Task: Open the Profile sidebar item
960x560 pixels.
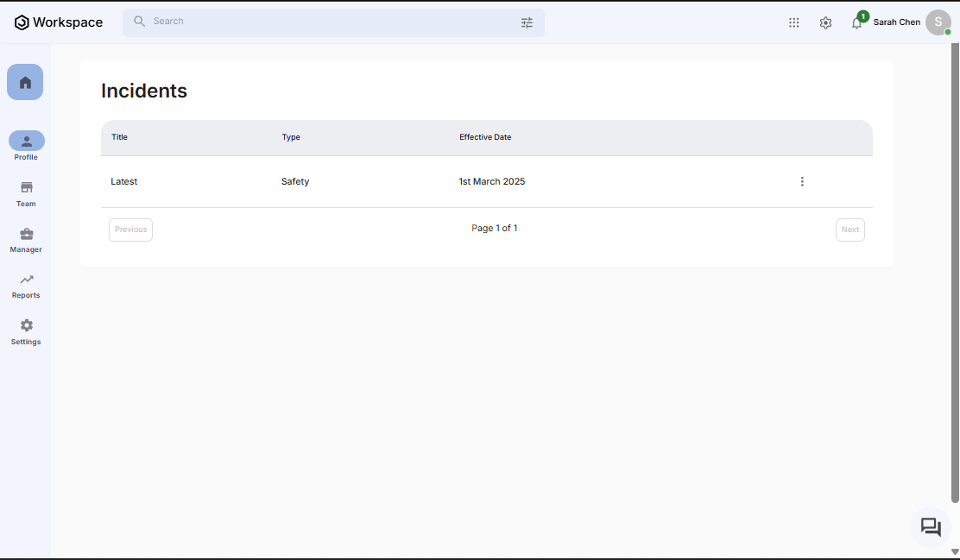Action: pyautogui.click(x=26, y=142)
